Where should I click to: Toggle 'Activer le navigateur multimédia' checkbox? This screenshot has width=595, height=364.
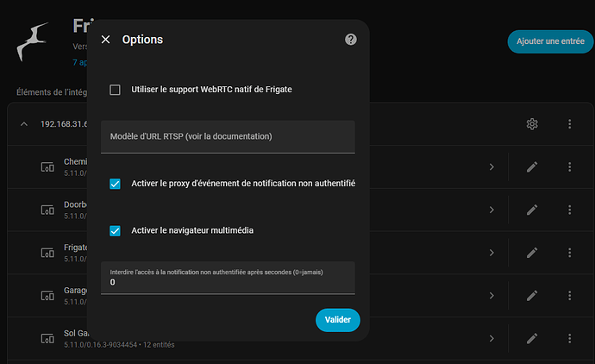pos(115,230)
